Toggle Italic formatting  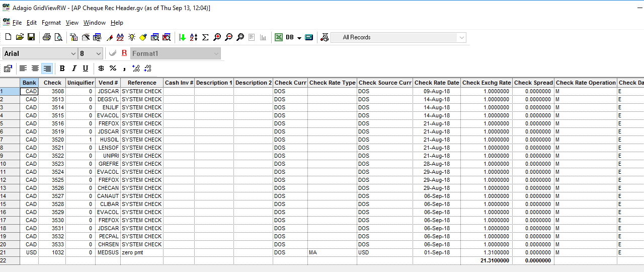tap(74, 69)
